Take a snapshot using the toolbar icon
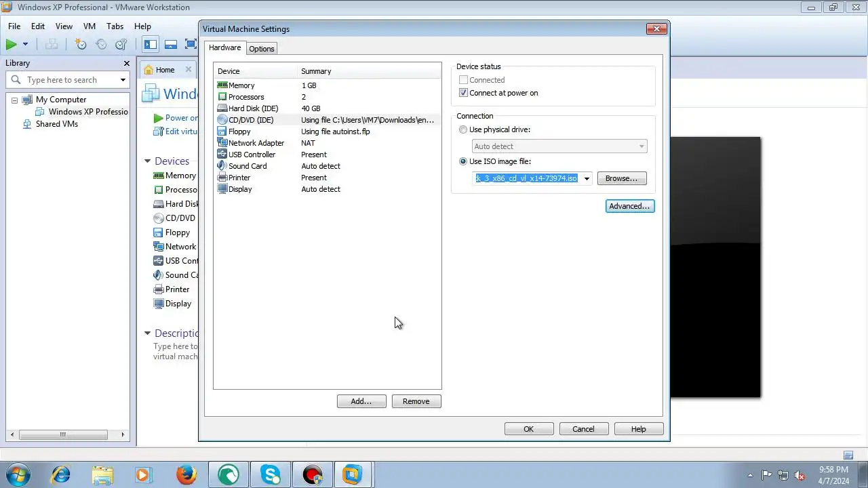The image size is (868, 488). tap(81, 45)
